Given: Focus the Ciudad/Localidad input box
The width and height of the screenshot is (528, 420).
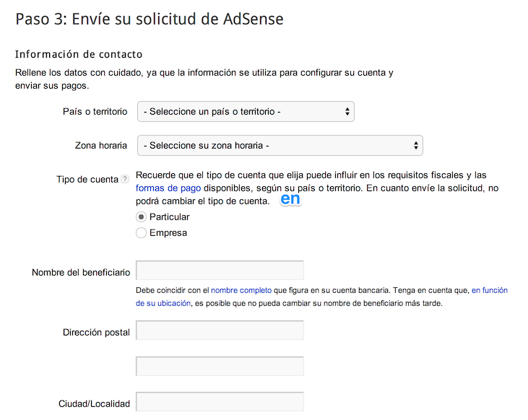Looking at the screenshot, I should point(220,403).
